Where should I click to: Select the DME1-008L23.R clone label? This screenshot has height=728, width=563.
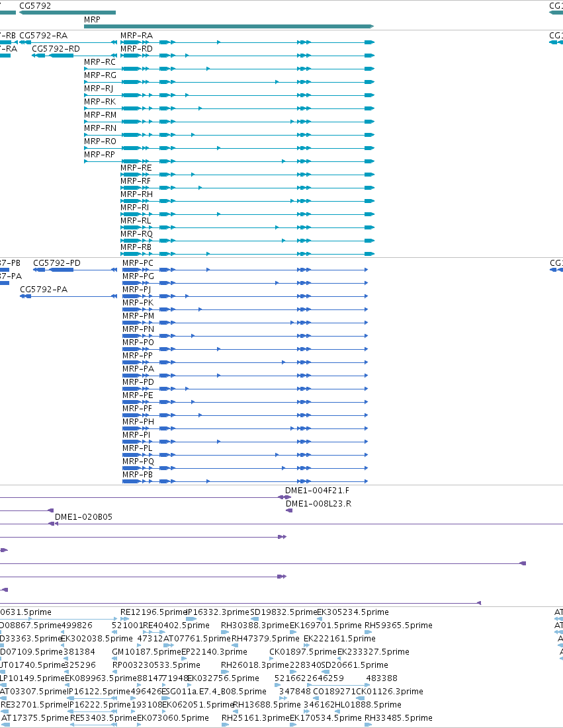319,504
